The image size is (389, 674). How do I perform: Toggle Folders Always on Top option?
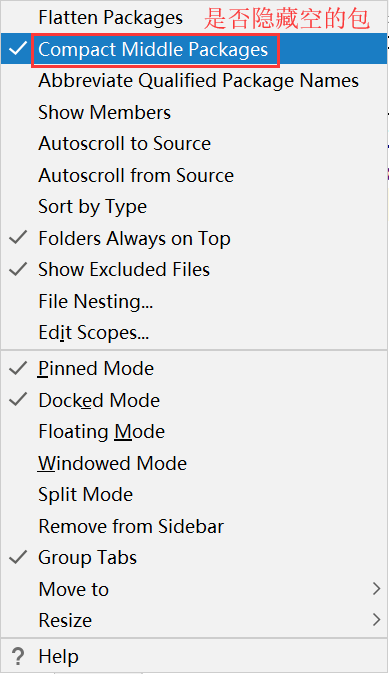[x=193, y=238]
